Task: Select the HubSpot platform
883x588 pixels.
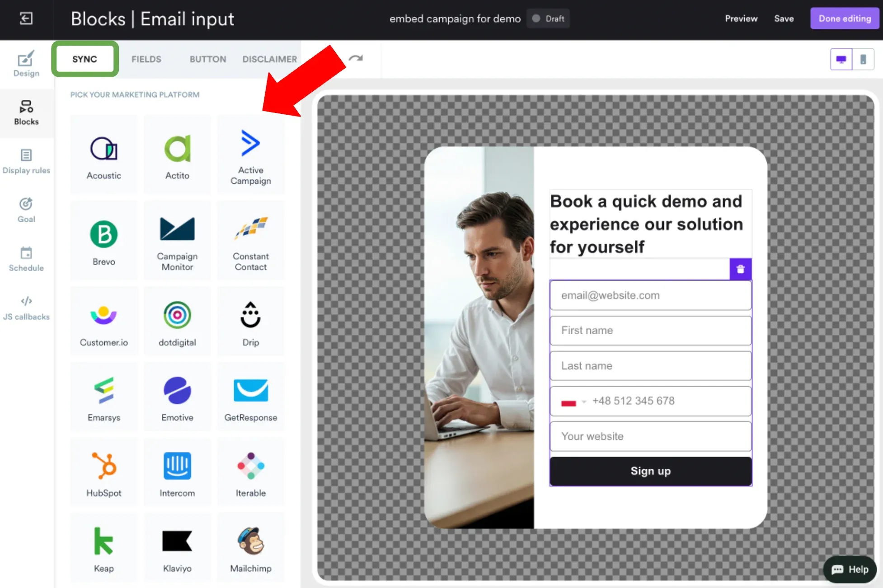Action: [x=104, y=472]
